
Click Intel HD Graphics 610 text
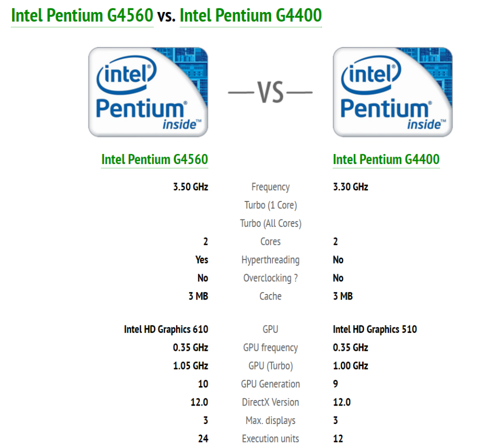166,329
